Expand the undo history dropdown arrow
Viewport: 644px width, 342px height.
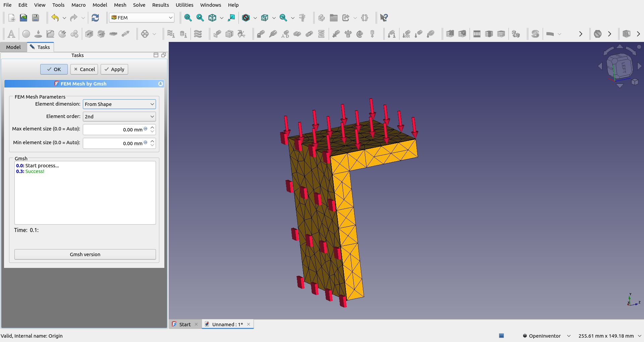click(64, 18)
